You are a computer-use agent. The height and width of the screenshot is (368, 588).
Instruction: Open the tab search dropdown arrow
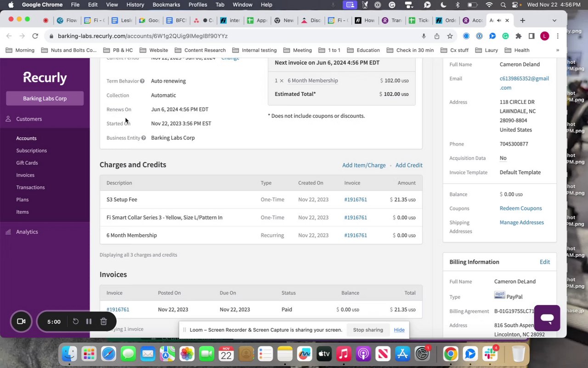click(554, 20)
